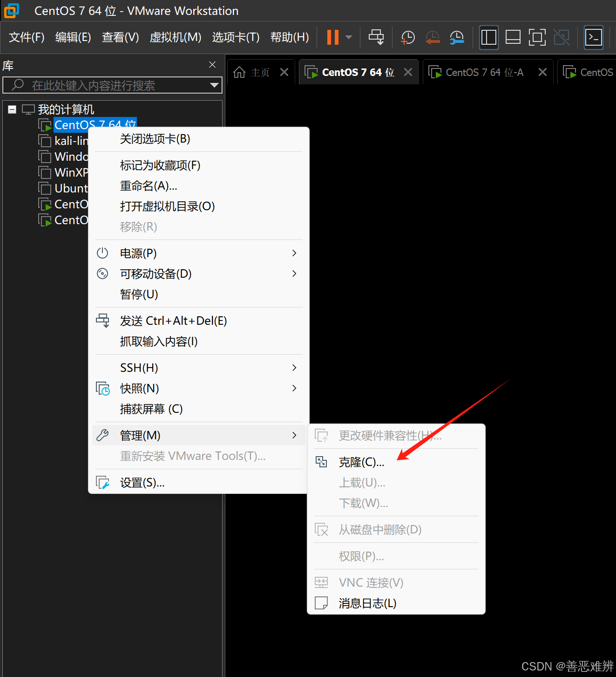Expand the 电源(P) submenu

coord(199,253)
